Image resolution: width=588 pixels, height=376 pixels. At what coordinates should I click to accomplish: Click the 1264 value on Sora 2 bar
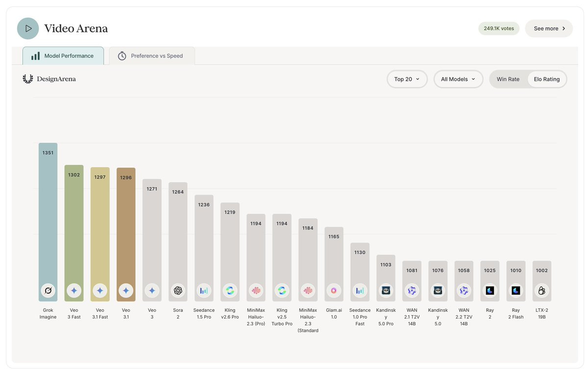pos(178,192)
